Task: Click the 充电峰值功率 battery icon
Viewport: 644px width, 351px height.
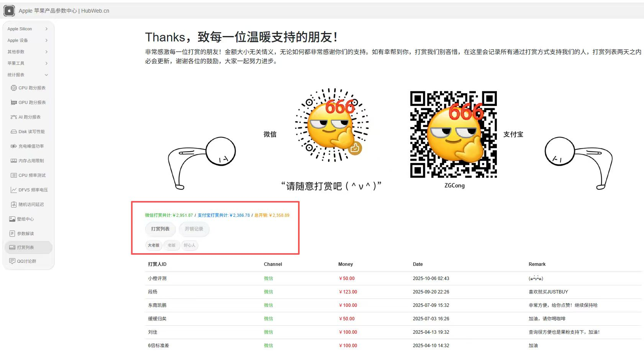Action: click(x=14, y=146)
